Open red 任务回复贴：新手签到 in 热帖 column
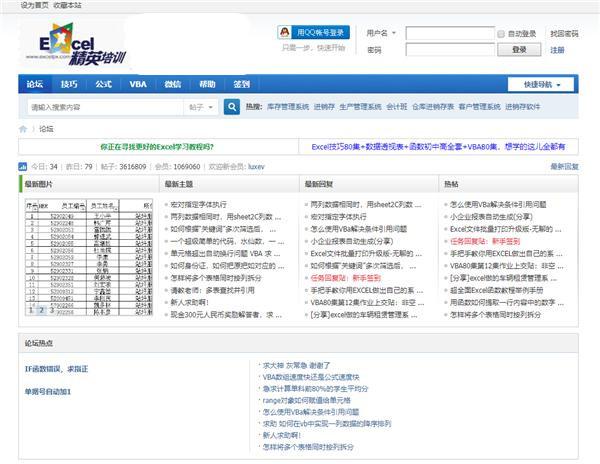Viewport: 600px width, 464px height. [x=485, y=241]
